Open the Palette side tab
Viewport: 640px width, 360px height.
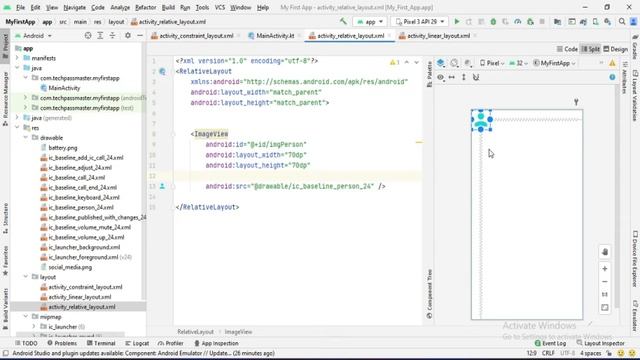[429, 74]
